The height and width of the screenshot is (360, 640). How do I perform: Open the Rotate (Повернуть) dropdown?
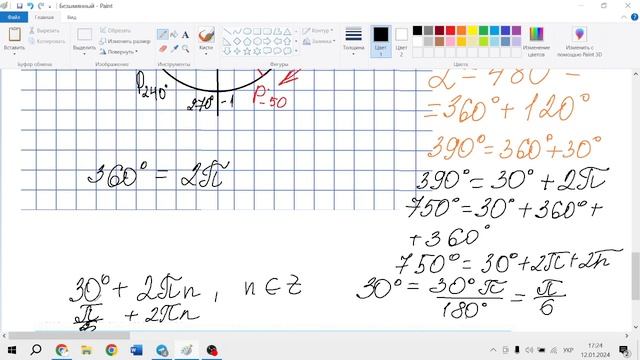(x=118, y=52)
